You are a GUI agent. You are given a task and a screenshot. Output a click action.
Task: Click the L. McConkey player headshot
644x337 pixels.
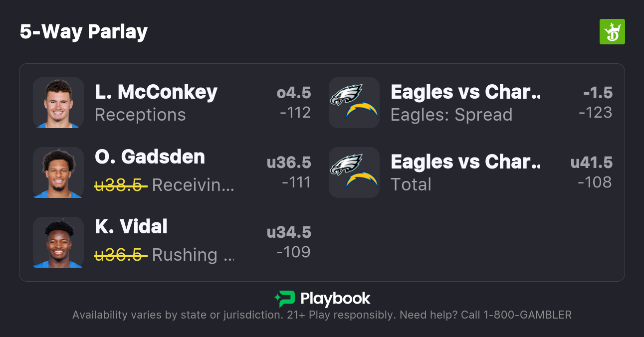[x=58, y=103]
